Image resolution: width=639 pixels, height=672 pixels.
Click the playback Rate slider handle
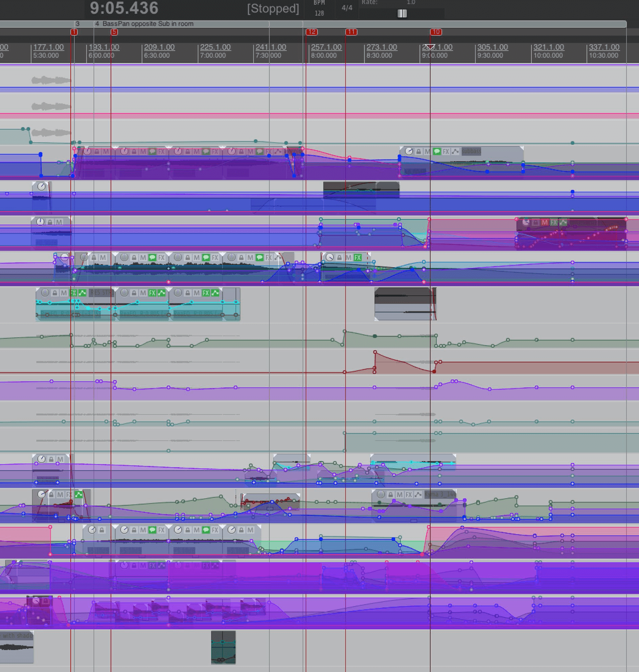pos(402,13)
